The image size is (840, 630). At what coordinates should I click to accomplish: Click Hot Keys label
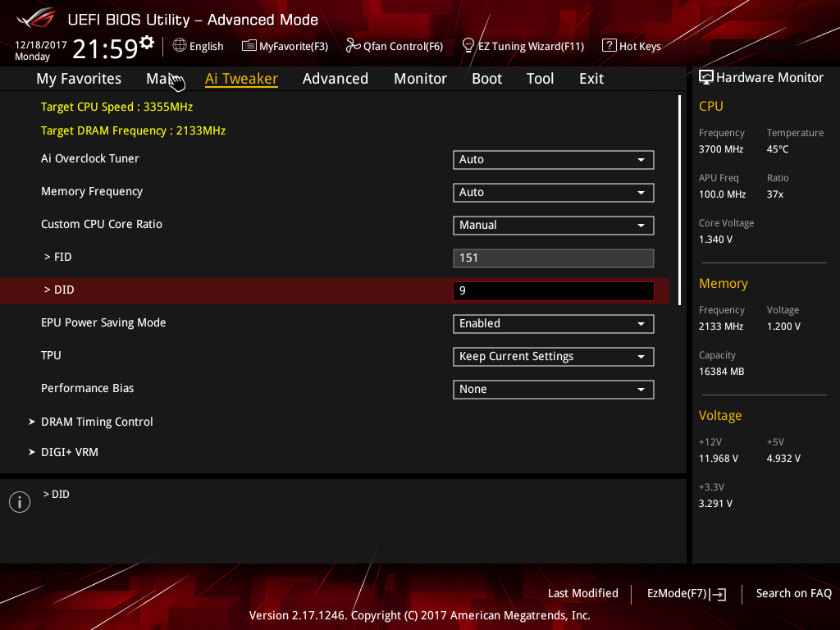pyautogui.click(x=640, y=46)
